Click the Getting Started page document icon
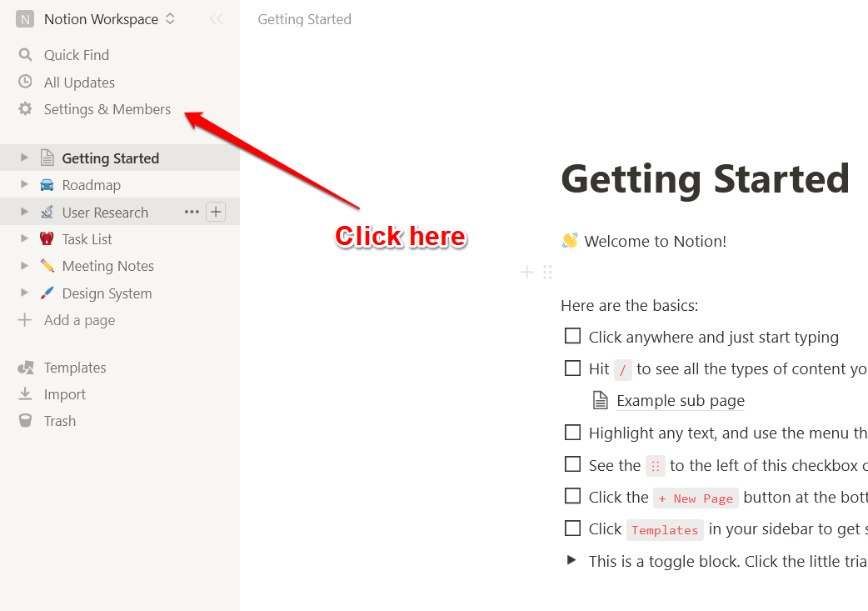868x611 pixels. click(x=47, y=158)
